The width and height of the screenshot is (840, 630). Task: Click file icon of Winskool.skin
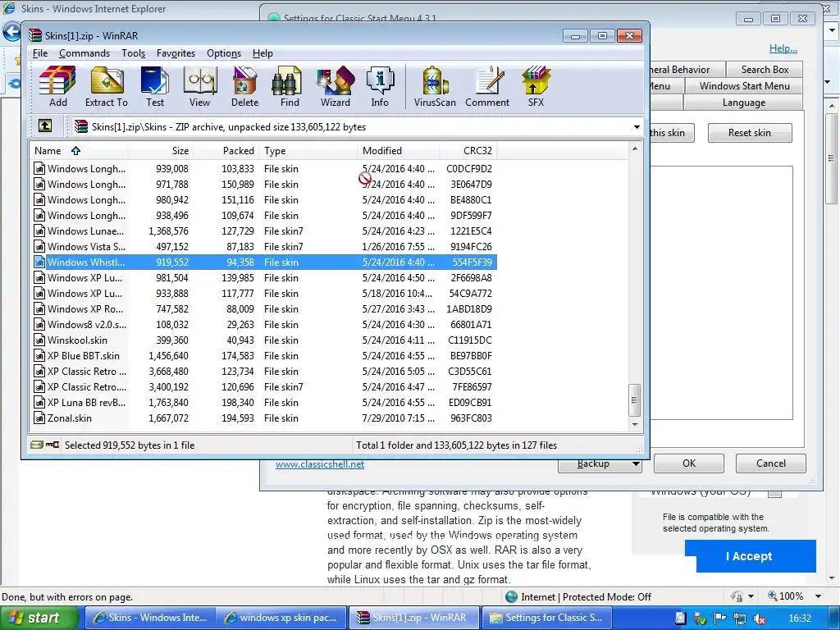pyautogui.click(x=39, y=340)
